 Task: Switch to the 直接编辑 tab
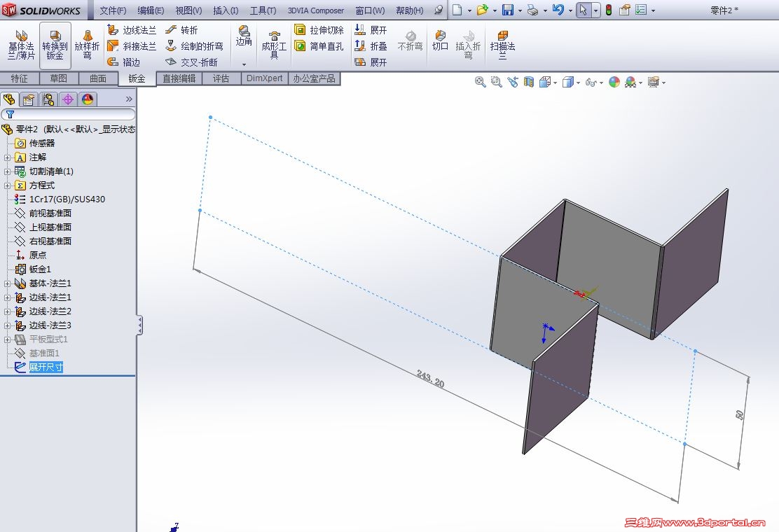click(179, 78)
